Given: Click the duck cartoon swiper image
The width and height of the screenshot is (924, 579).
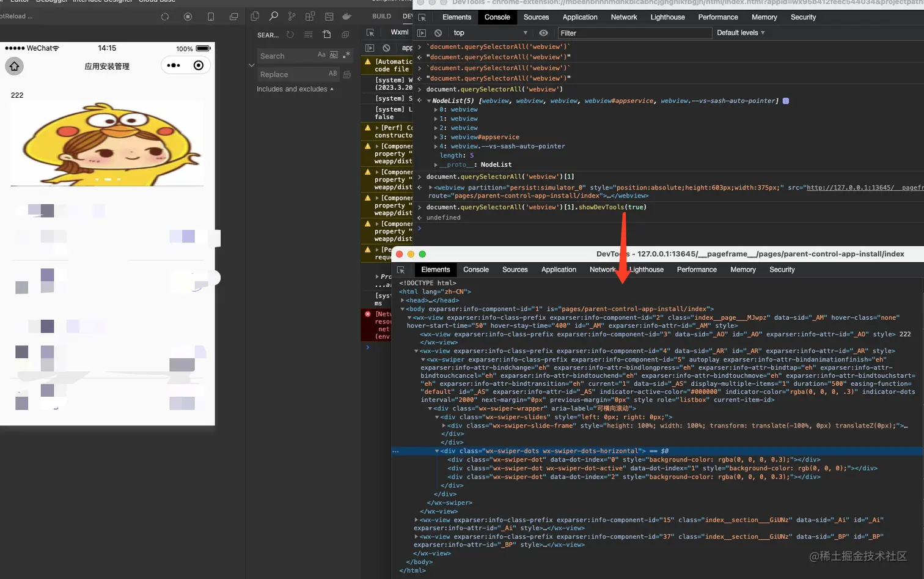Looking at the screenshot, I should click(x=107, y=144).
